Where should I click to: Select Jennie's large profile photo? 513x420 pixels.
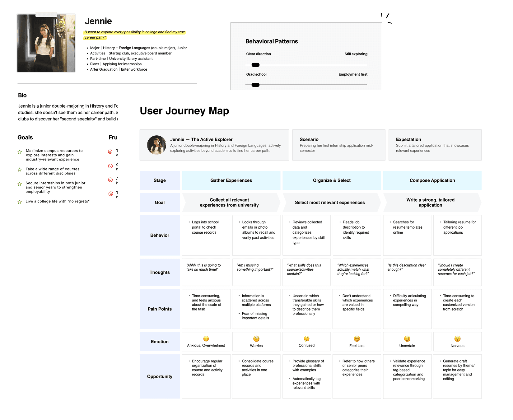[46, 43]
